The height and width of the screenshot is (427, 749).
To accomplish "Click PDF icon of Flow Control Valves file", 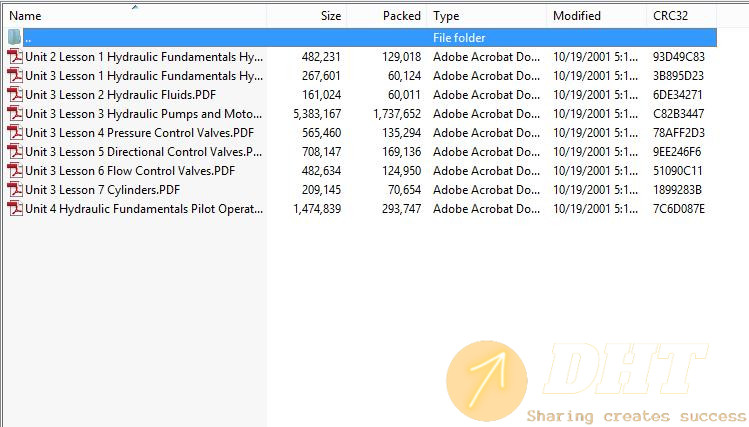I will (x=15, y=171).
